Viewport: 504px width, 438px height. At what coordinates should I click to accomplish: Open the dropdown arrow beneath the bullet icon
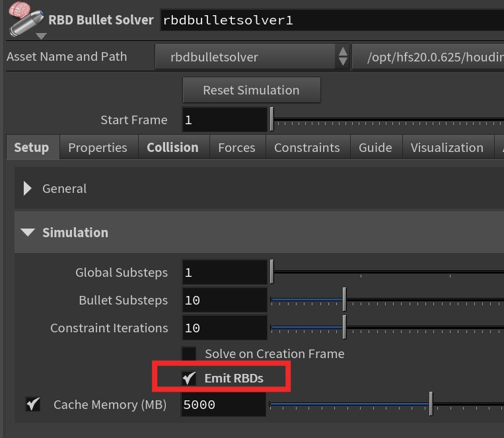tap(41, 36)
